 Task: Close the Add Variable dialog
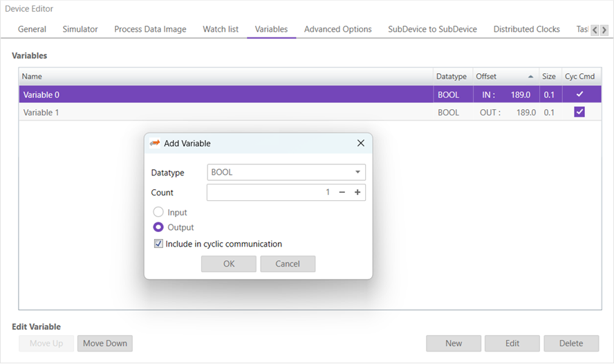pos(360,143)
